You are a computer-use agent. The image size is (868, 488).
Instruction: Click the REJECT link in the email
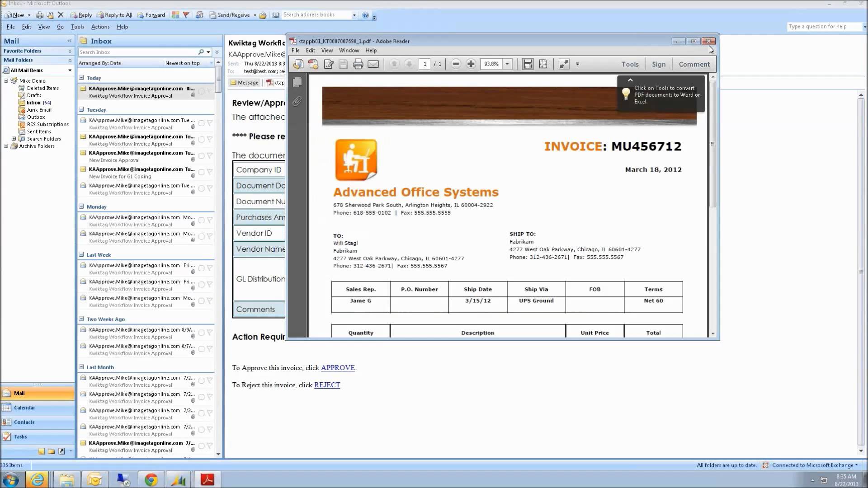click(x=327, y=385)
